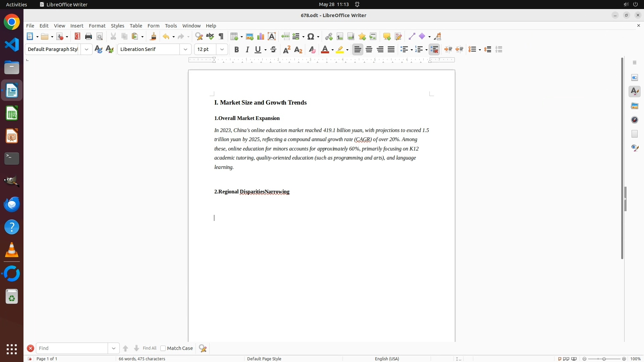Viewport: 644px width, 362px height.
Task: Open the Special Character omega icon
Action: pos(311,37)
